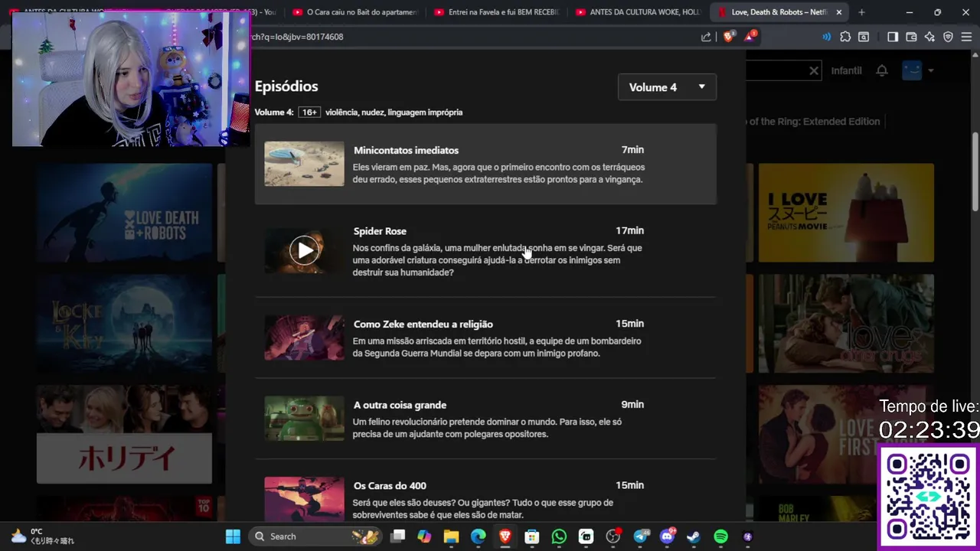Play the Spider Rose episode
The image size is (980, 551).
pos(305,250)
